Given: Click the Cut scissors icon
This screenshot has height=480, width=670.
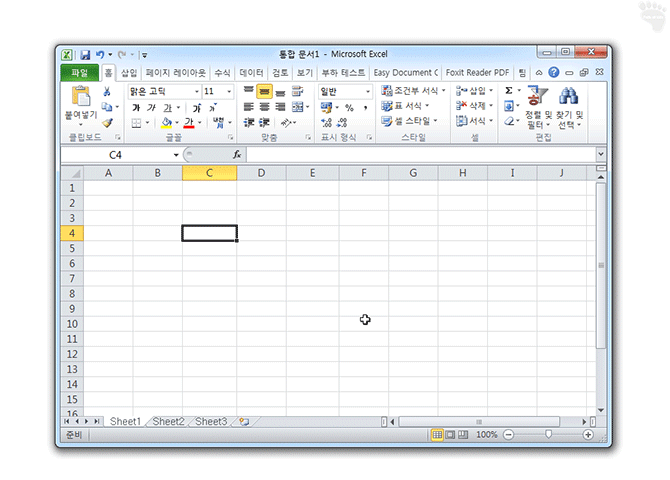Looking at the screenshot, I should 107,91.
